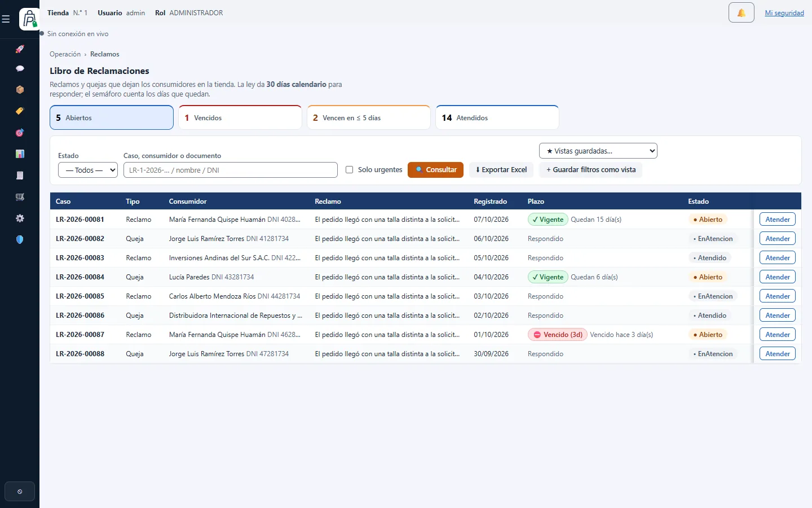
Task: Open the package box sidebar icon
Action: click(x=20, y=90)
